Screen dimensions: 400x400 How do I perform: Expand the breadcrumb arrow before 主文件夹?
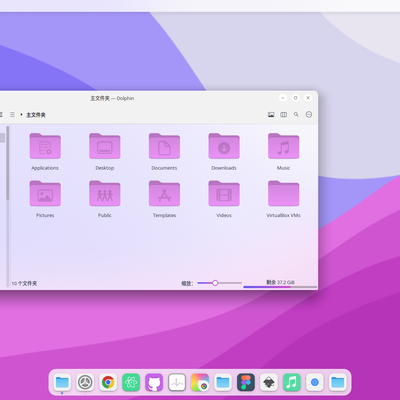(x=21, y=115)
